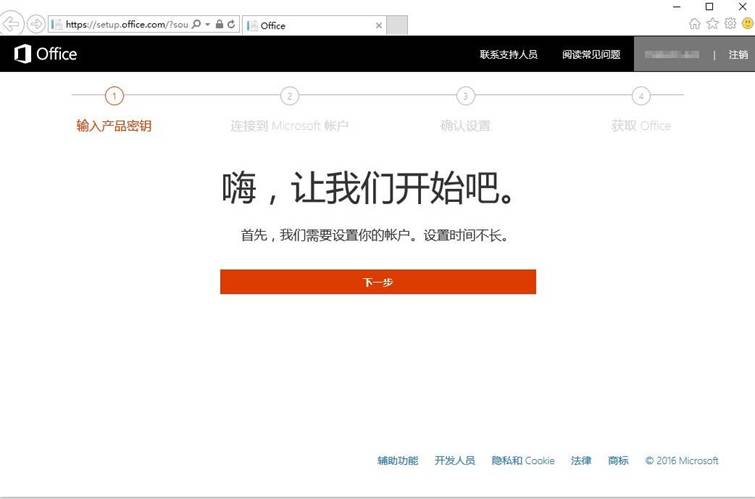Maximize the browser window
The image size is (755, 499).
(709, 7)
